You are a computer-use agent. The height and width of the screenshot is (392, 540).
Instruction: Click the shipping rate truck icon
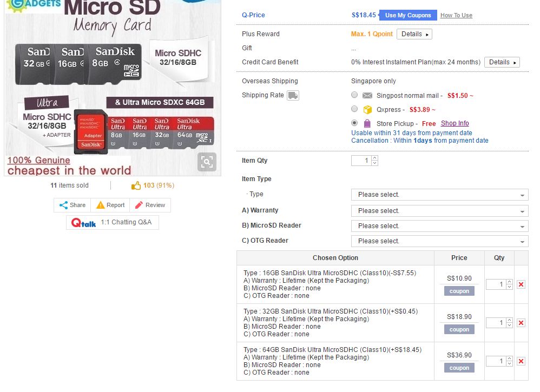coord(293,95)
